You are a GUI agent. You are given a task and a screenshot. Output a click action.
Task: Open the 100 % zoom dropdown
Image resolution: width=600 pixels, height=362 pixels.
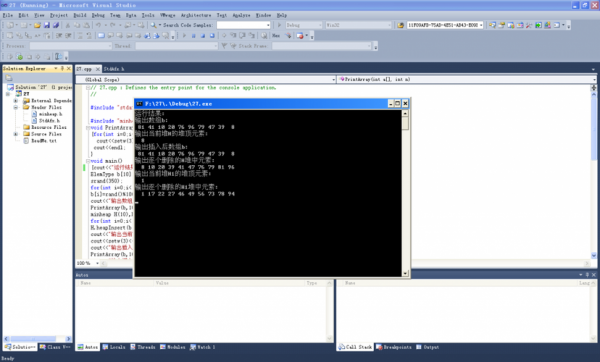click(x=97, y=263)
